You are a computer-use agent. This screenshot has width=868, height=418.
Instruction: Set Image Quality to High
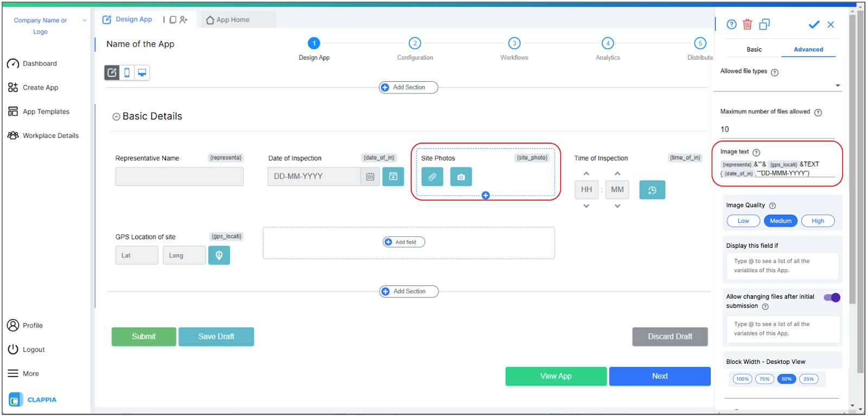point(818,221)
